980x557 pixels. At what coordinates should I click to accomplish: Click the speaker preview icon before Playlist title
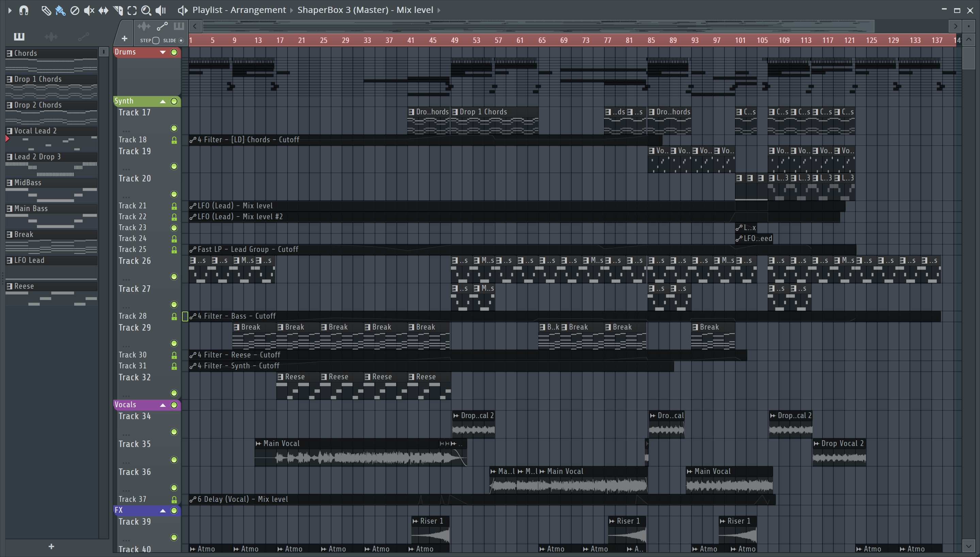click(x=182, y=10)
